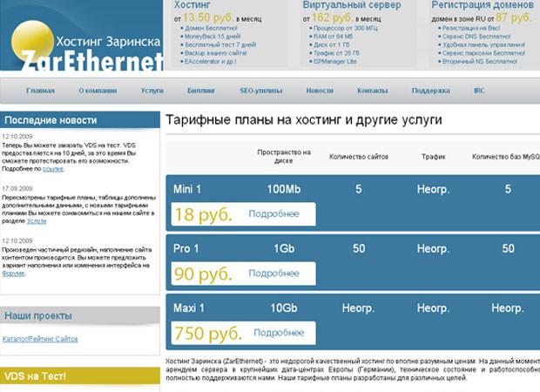Open the О компании menu item

click(98, 91)
